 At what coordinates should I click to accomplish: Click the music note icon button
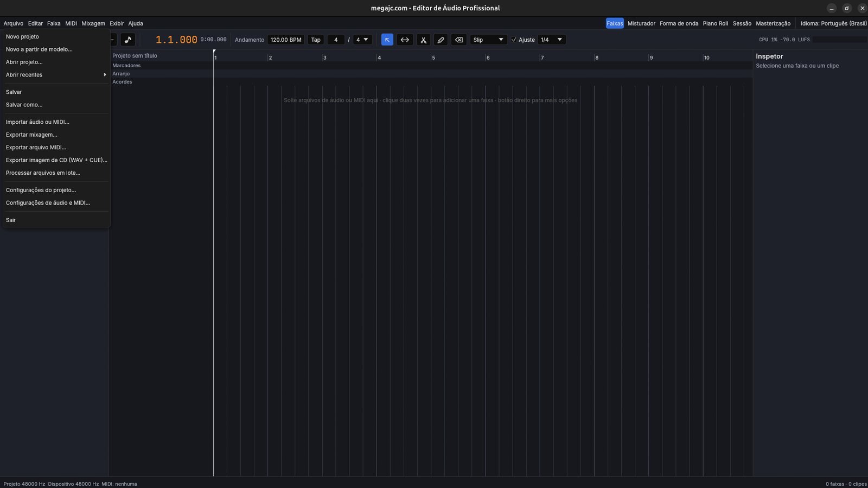[127, 40]
